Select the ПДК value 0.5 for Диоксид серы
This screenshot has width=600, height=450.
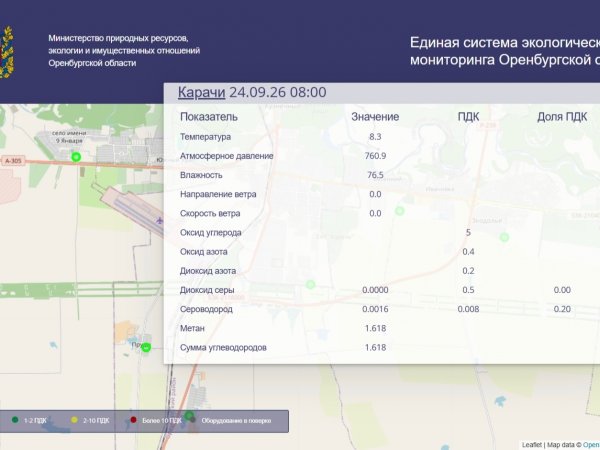click(468, 290)
